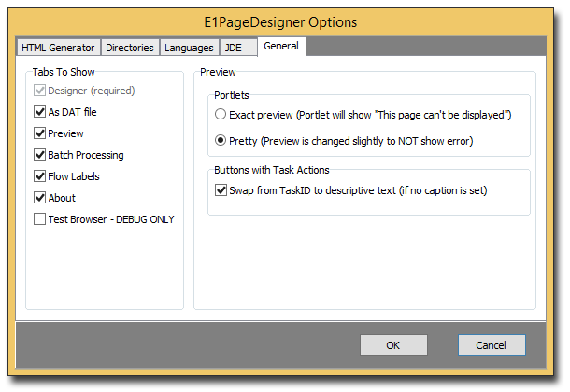Click the E1PageDesigner Options title bar

(x=280, y=22)
